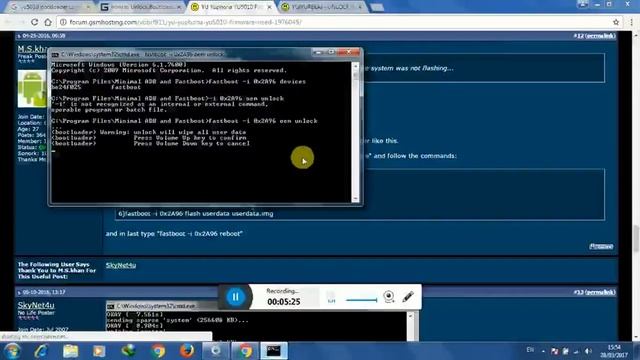
Task: Click M.S.khan's Android avatar image
Action: [32, 89]
